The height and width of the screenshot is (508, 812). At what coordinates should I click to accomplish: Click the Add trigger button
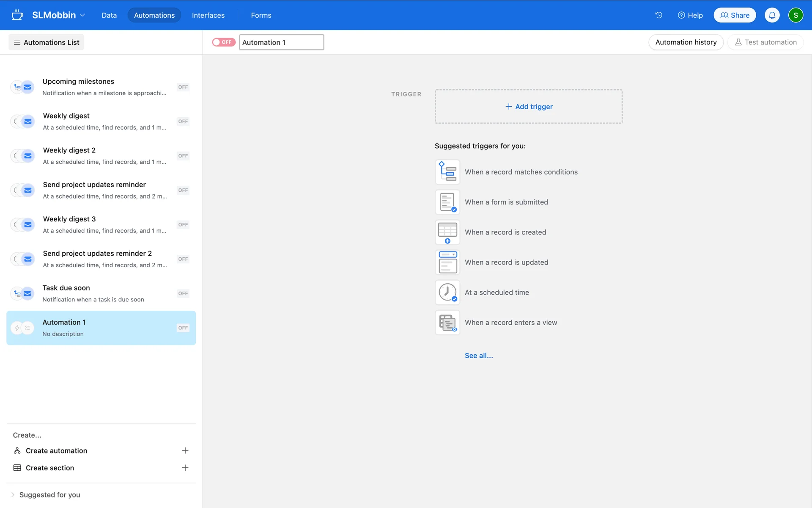pyautogui.click(x=529, y=107)
